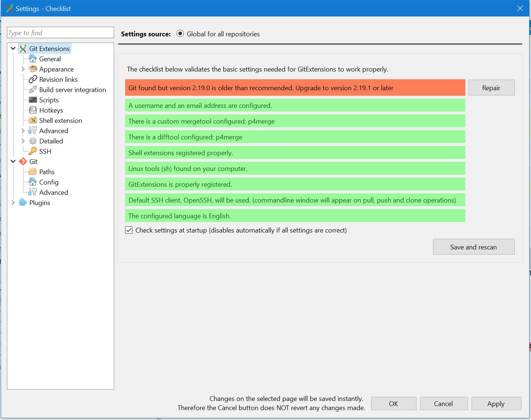531x420 pixels.
Task: Uncheck Check settings at startup
Action: click(x=129, y=230)
